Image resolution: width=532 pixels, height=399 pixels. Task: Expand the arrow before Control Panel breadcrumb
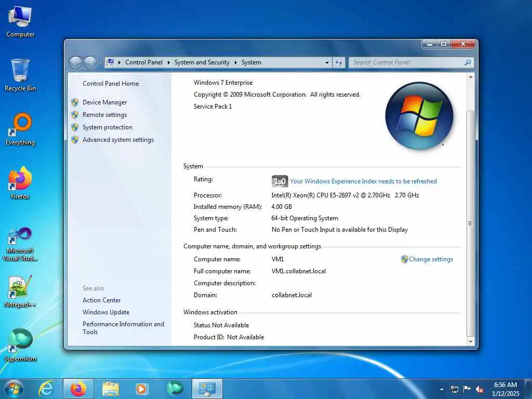[x=119, y=62]
